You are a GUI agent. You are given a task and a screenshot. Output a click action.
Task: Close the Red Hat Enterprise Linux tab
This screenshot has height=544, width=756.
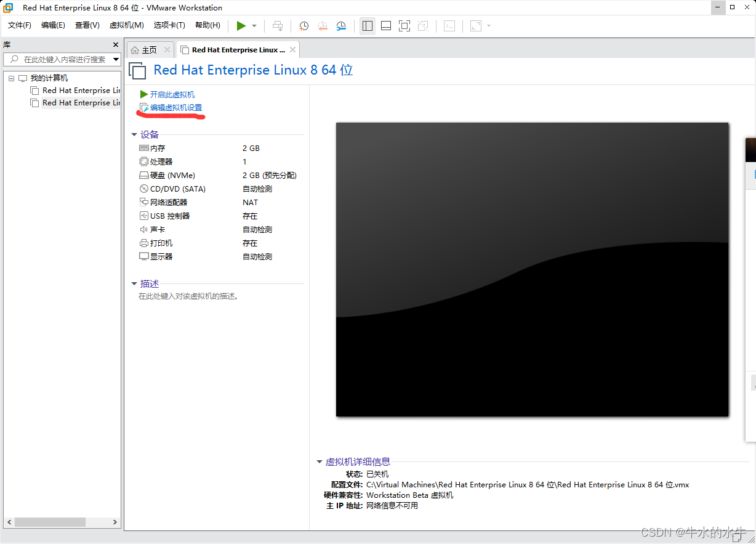pos(292,50)
